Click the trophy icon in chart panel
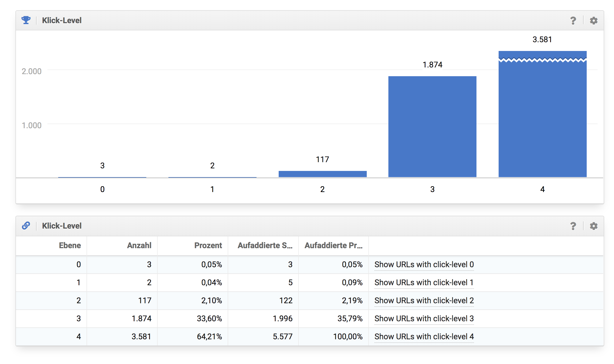Viewport: 614px width, 364px height. tap(26, 20)
